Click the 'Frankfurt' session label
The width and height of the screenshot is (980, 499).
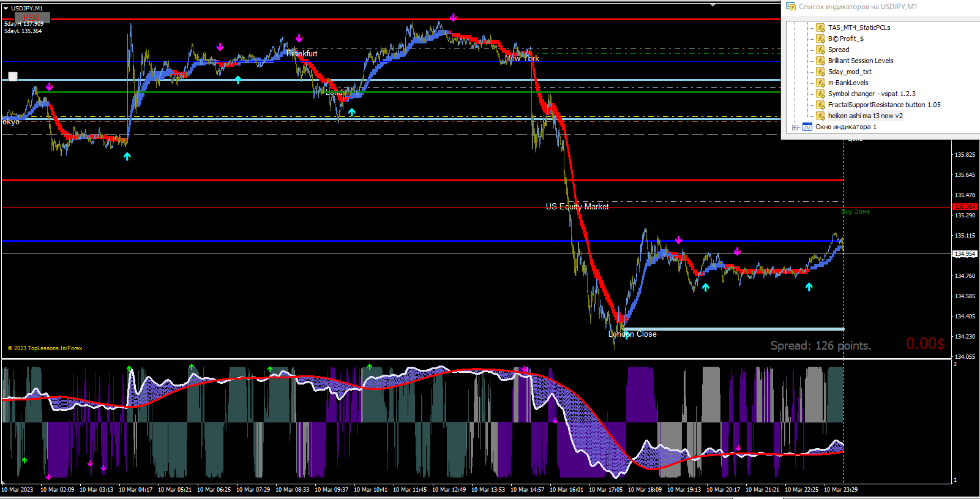[302, 54]
